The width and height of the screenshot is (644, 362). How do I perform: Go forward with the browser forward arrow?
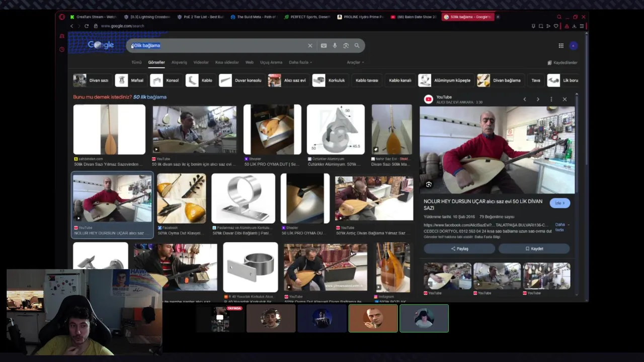click(79, 26)
